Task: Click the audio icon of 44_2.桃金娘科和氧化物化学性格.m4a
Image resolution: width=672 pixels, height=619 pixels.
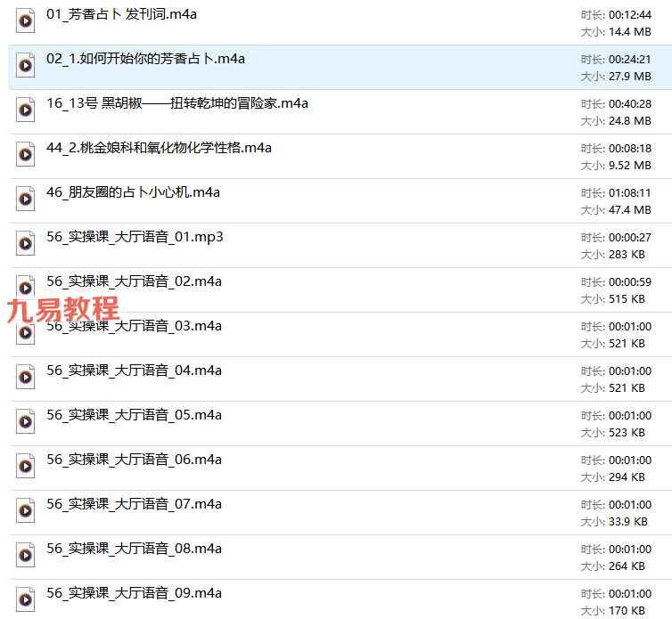Action: pyautogui.click(x=25, y=155)
